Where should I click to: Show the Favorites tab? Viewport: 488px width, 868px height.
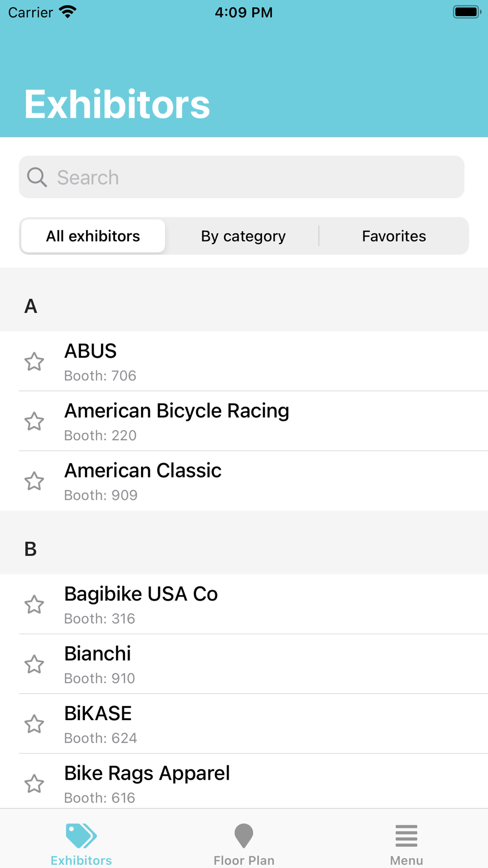coord(394,236)
